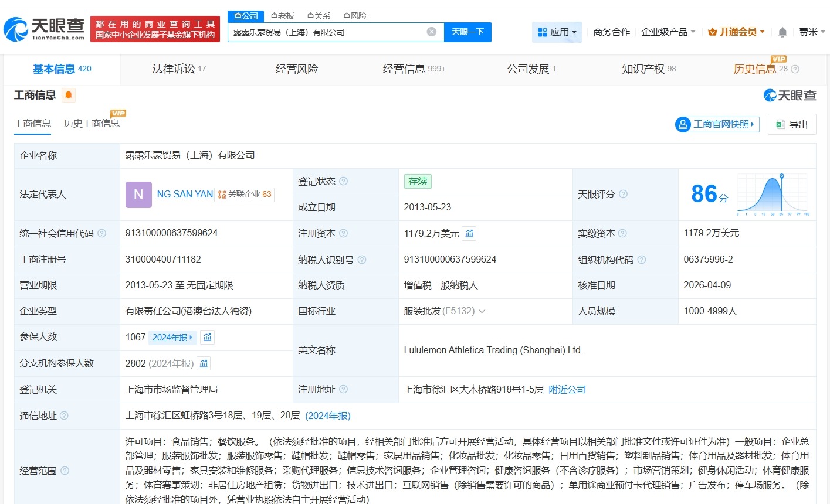Click the 天眼一下 search button
The image size is (830, 504).
[467, 32]
